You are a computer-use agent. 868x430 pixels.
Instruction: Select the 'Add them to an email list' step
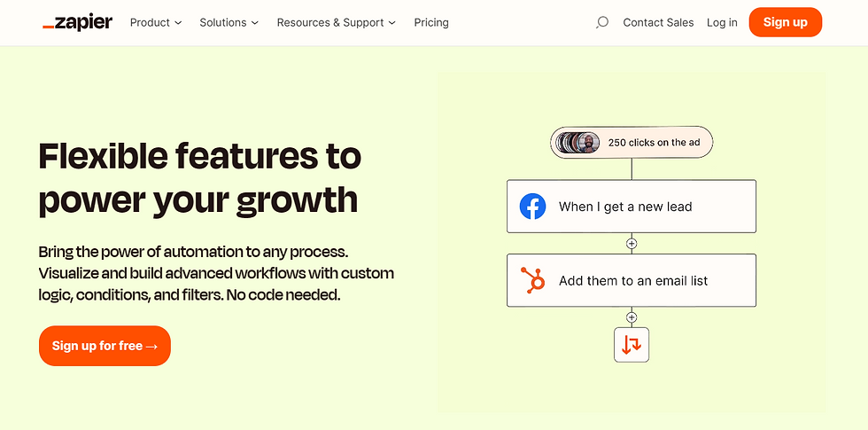(x=631, y=280)
